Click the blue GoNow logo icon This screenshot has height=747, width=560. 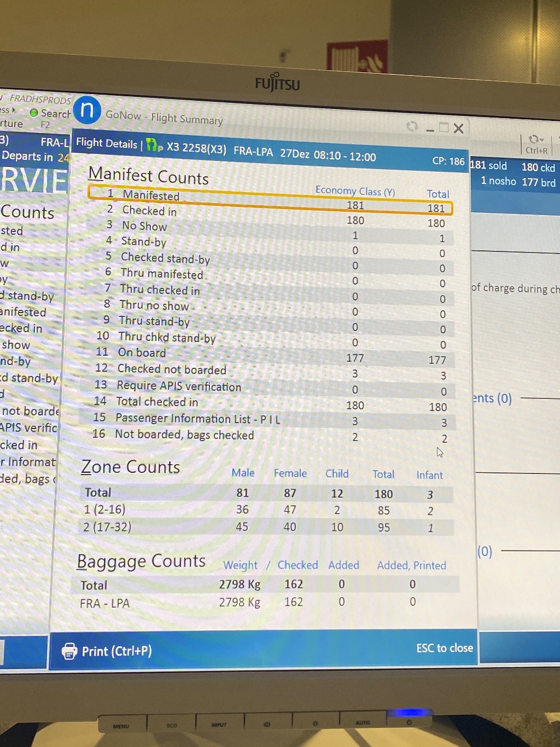pyautogui.click(x=87, y=109)
